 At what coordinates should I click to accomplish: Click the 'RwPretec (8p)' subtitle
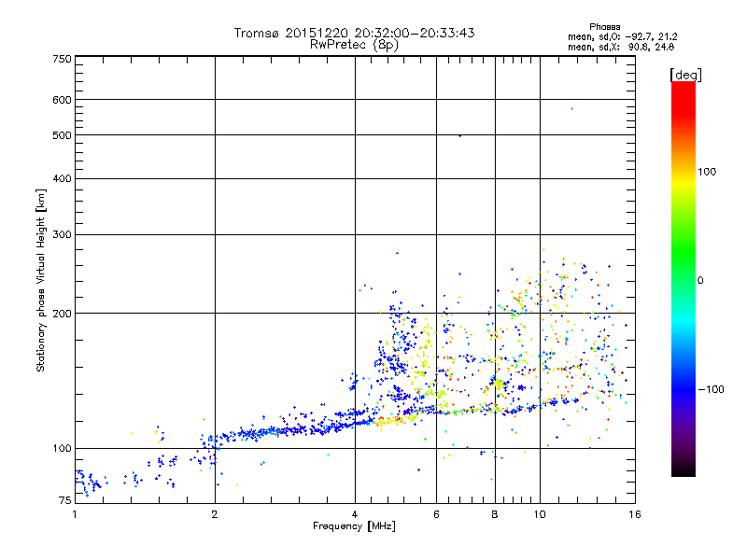pos(354,45)
